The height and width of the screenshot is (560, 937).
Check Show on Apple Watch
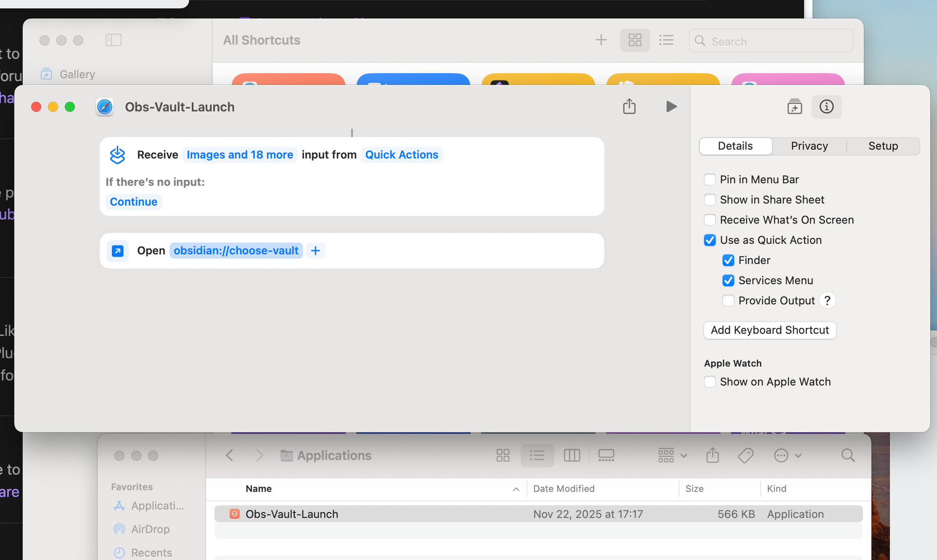coord(710,382)
